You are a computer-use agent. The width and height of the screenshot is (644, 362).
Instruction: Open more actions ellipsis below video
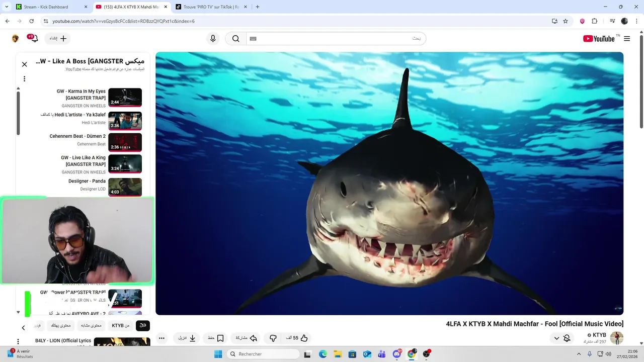(x=162, y=338)
